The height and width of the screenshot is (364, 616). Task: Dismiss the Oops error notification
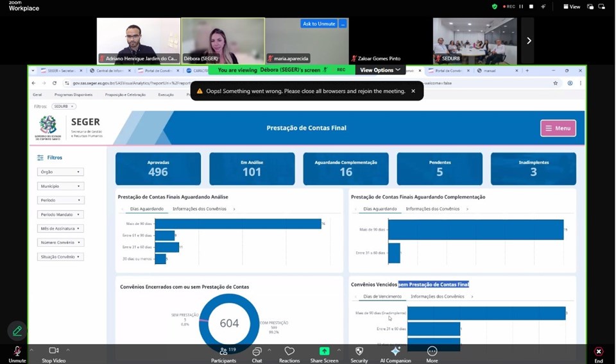tap(413, 91)
